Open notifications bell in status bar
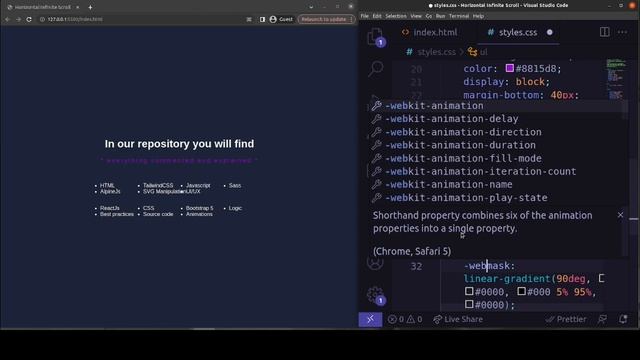Screen dimensions: 640x360 click(x=623, y=319)
